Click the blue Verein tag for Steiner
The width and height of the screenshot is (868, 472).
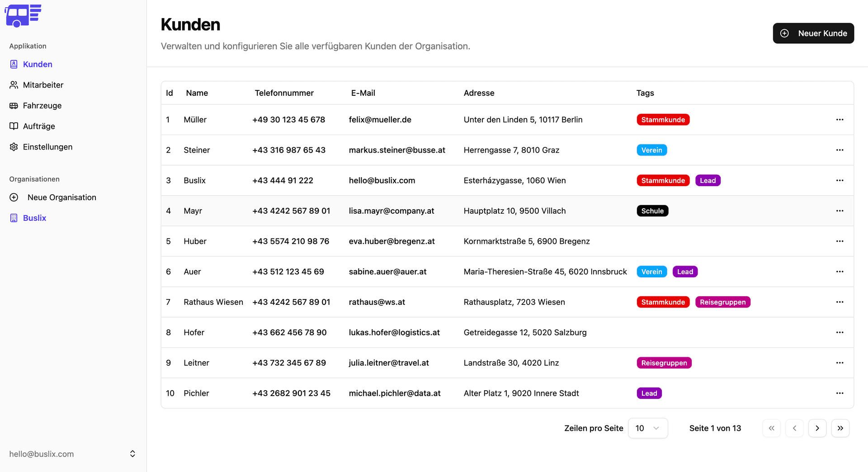tap(651, 150)
